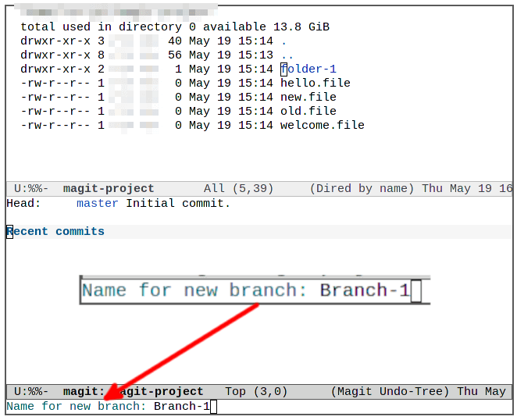The width and height of the screenshot is (517, 420).
Task: Click the U:%%- status in Magit mode line
Action: [31, 392]
